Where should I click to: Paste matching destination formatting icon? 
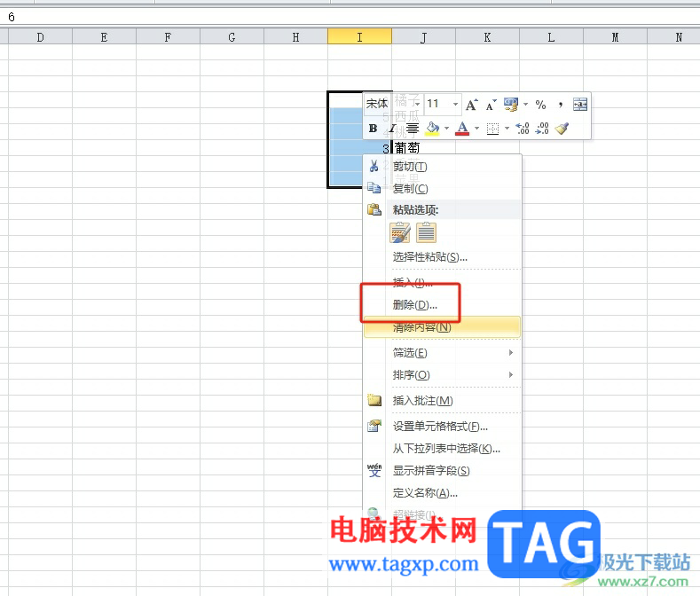pyautogui.click(x=427, y=232)
